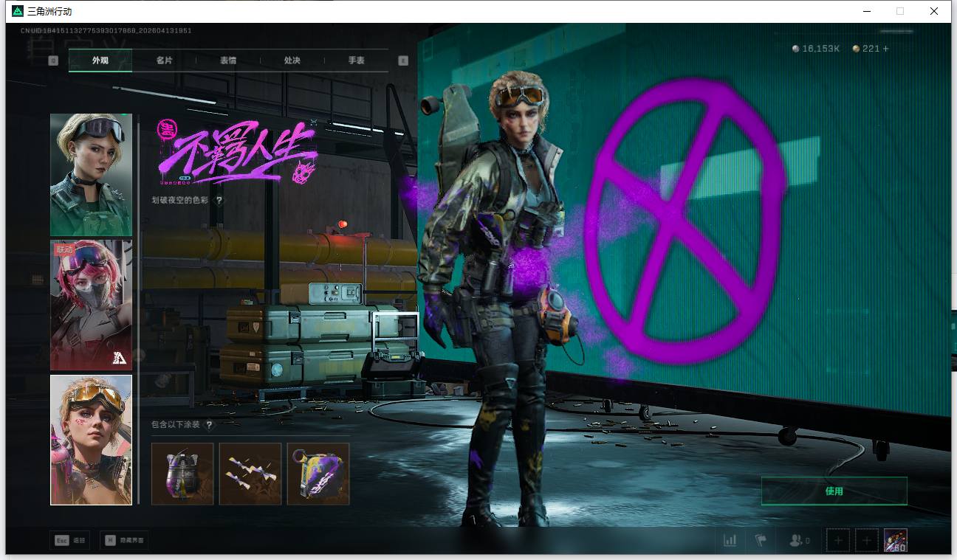Click the 划破夜空的色彩 description text
Image resolution: width=957 pixels, height=560 pixels.
click(182, 200)
